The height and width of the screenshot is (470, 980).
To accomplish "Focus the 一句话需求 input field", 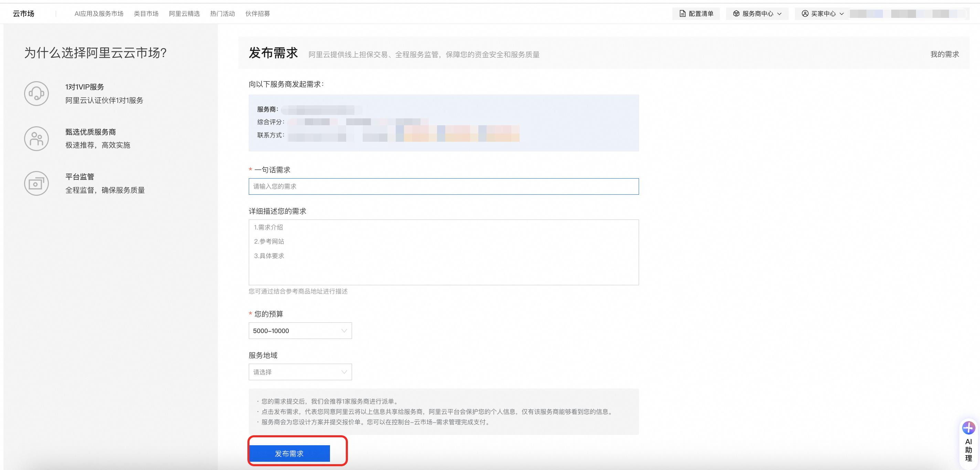I will coord(444,186).
